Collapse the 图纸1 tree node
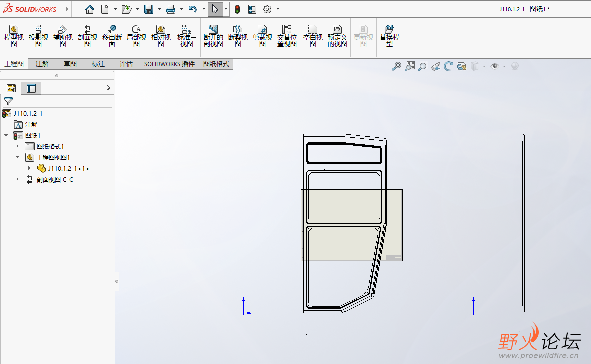Viewport: 591px width, 364px height. pyautogui.click(x=6, y=135)
